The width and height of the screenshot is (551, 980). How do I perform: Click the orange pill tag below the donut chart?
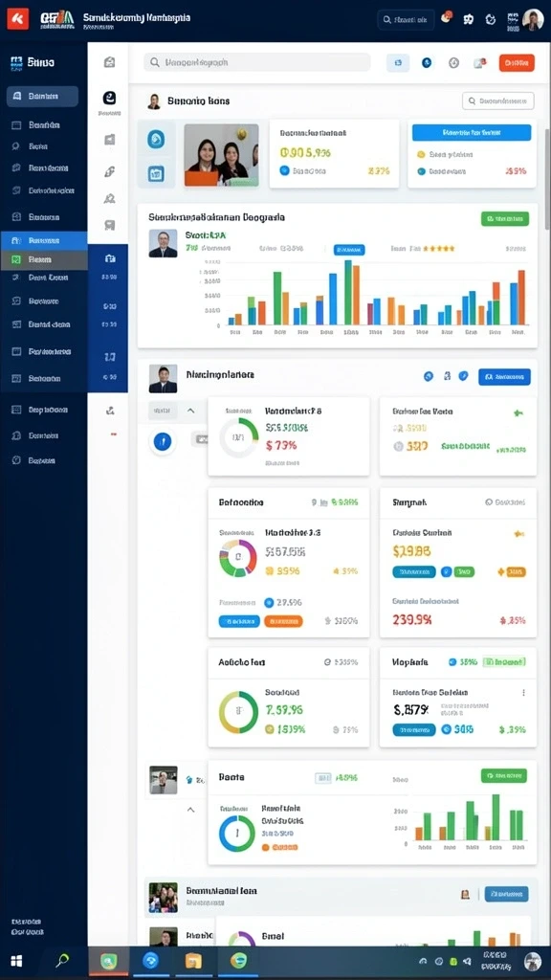tap(283, 621)
